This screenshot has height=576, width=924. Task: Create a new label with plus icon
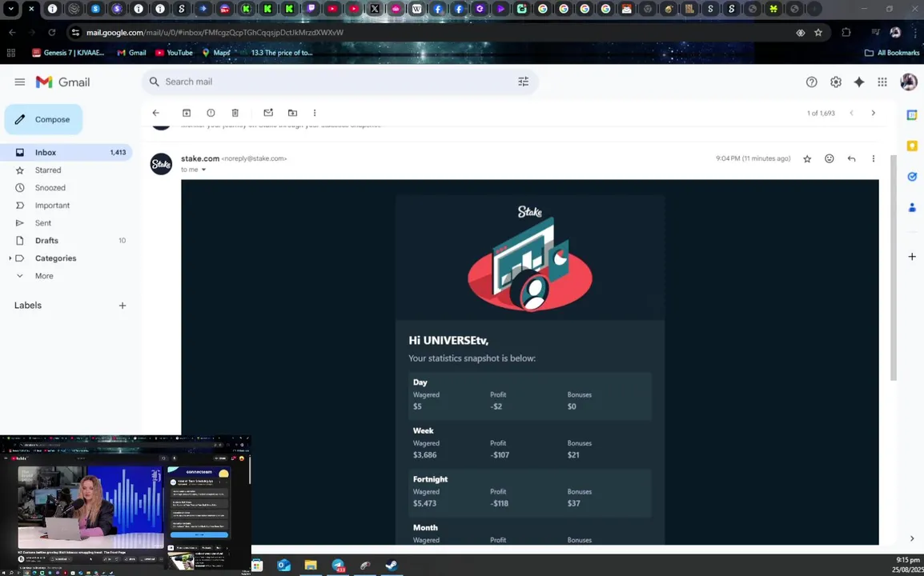(x=123, y=306)
